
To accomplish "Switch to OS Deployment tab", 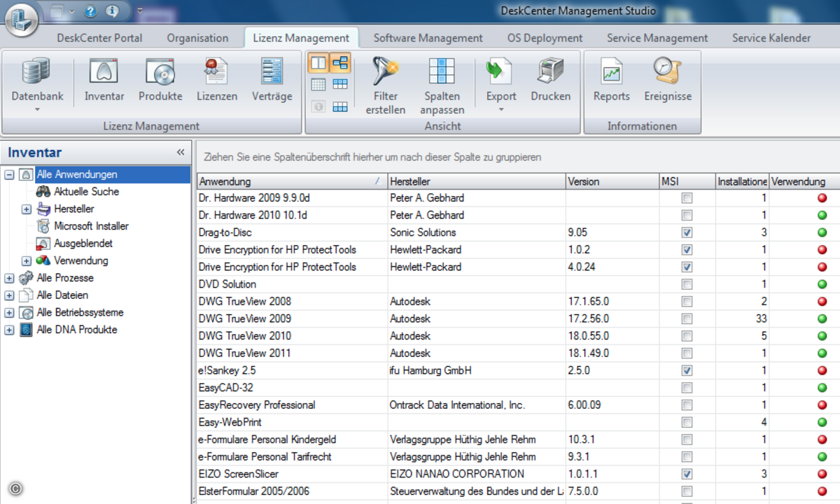I will tap(545, 38).
